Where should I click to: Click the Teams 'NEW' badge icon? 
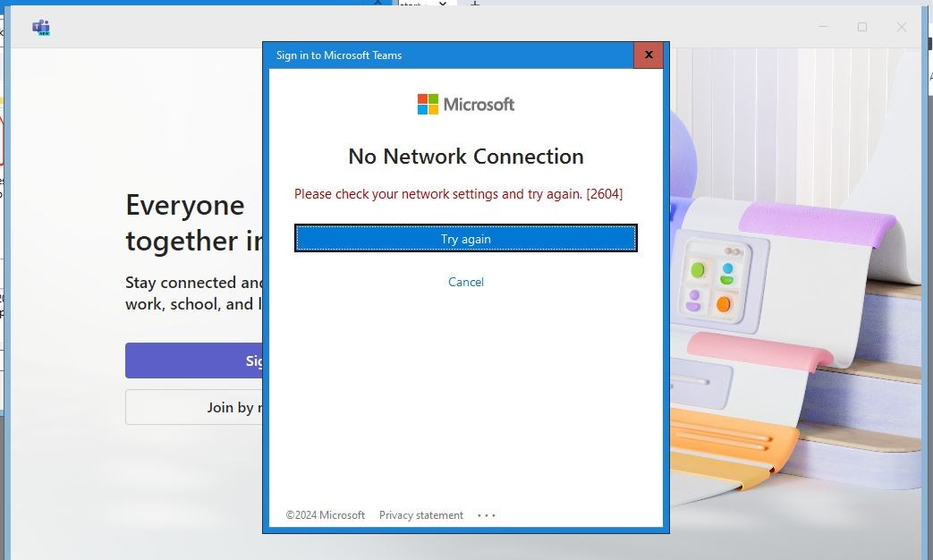click(x=46, y=33)
